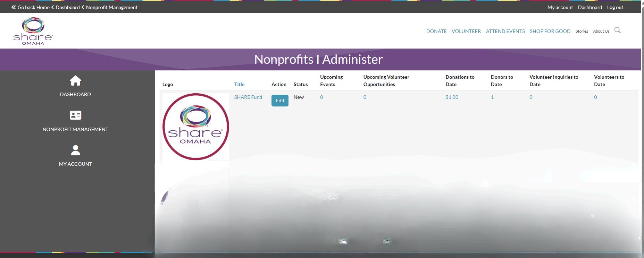
Task: Select MY ACCOUNT label in sidebar
Action: (x=75, y=164)
